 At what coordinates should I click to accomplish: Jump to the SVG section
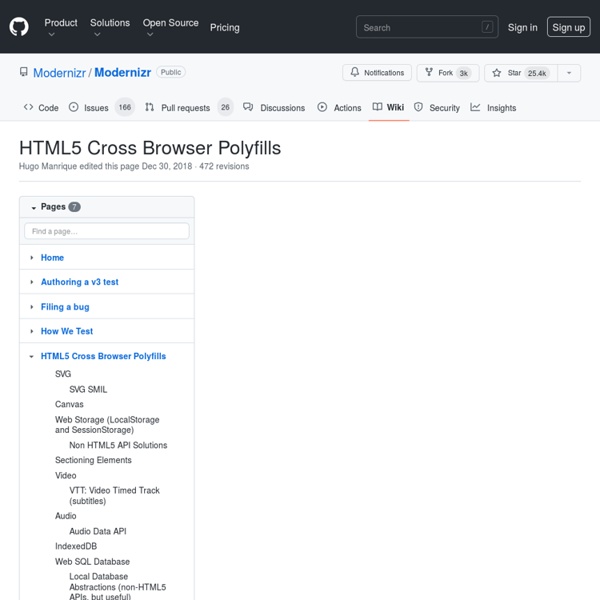tap(63, 374)
